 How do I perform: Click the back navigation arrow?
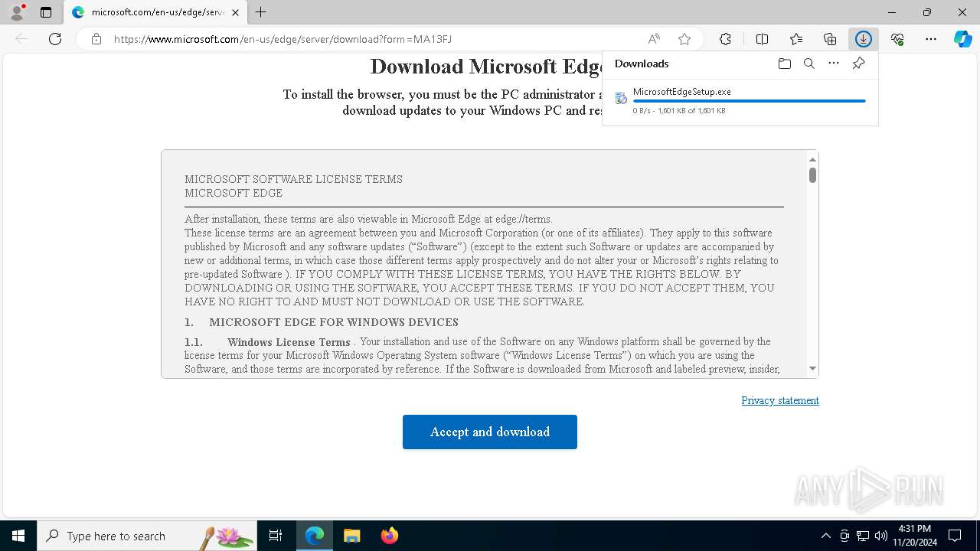coord(21,39)
